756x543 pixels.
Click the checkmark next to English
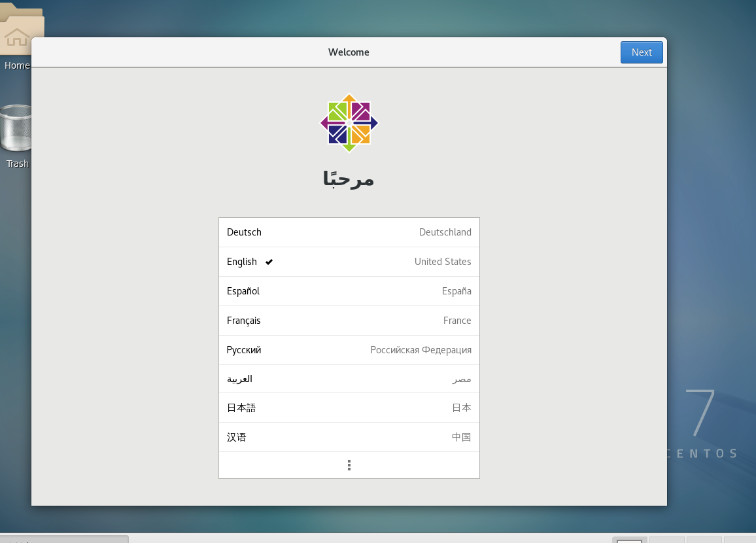point(269,262)
